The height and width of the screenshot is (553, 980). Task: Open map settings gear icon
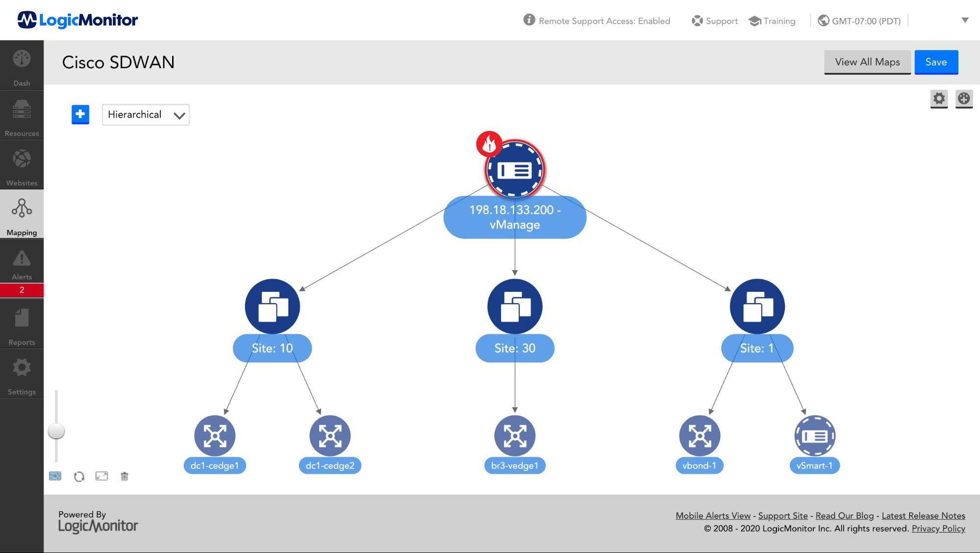(x=939, y=99)
